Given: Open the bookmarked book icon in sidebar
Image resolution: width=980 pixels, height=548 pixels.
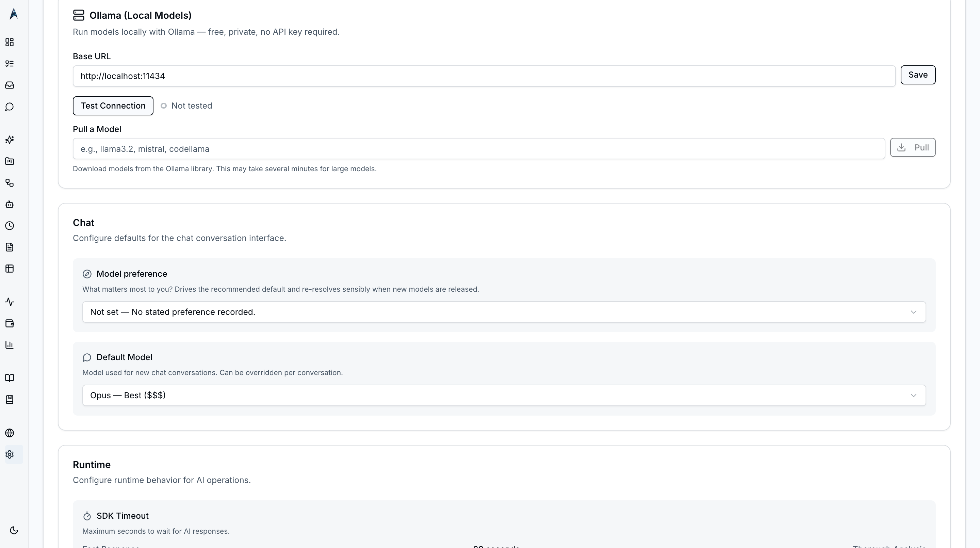Looking at the screenshot, I should click(x=10, y=400).
